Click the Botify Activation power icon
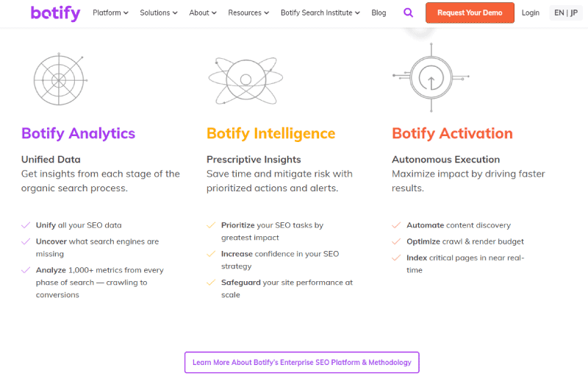 [431, 77]
